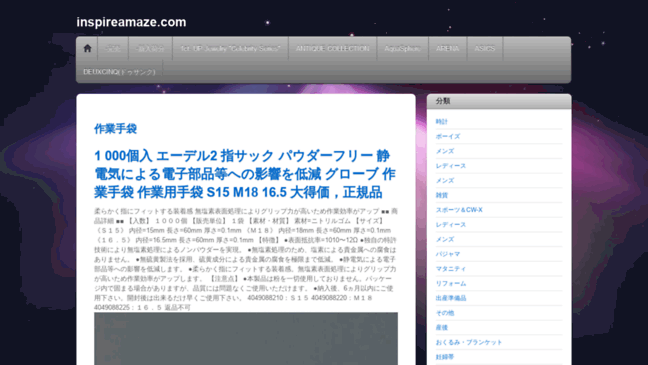Image resolution: width=648 pixels, height=365 pixels.
Task: Open the その他 category link
Action: pos(445,313)
